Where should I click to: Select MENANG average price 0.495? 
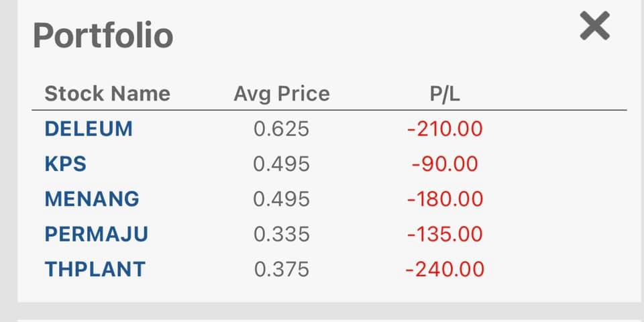tap(281, 199)
